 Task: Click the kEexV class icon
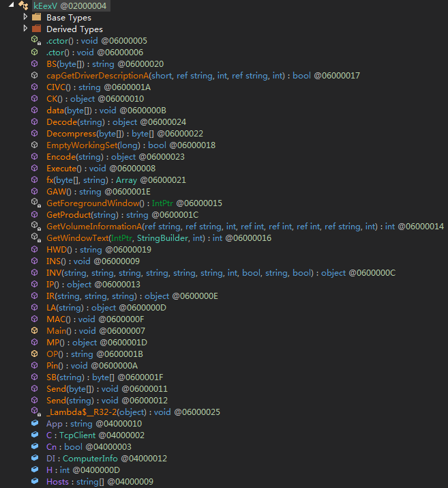[23, 5]
